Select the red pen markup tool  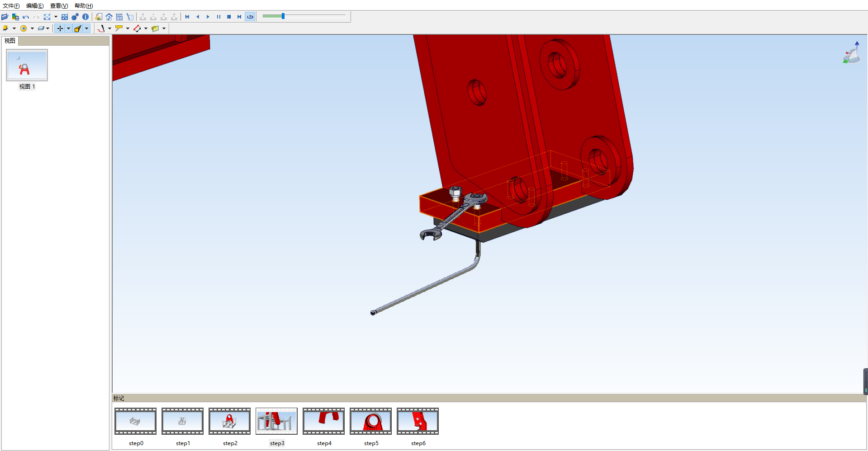101,28
